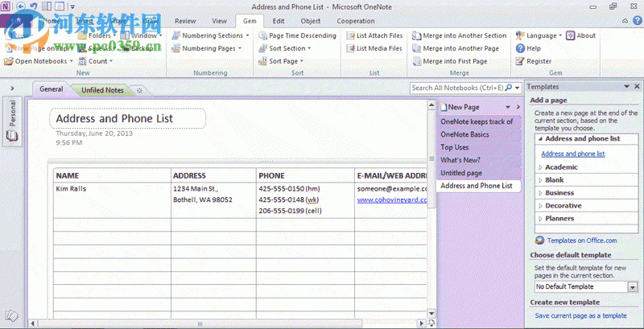
Task: Expand the Decorative template category
Action: pyautogui.click(x=540, y=206)
